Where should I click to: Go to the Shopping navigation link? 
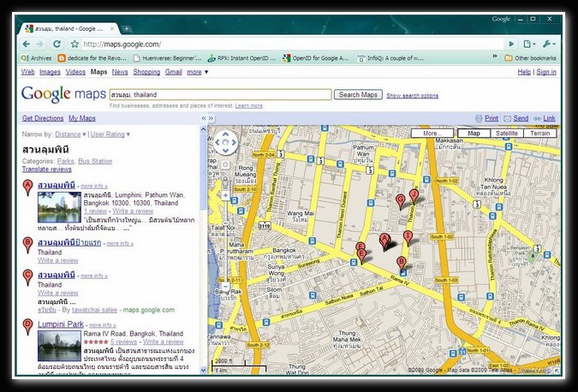[146, 72]
